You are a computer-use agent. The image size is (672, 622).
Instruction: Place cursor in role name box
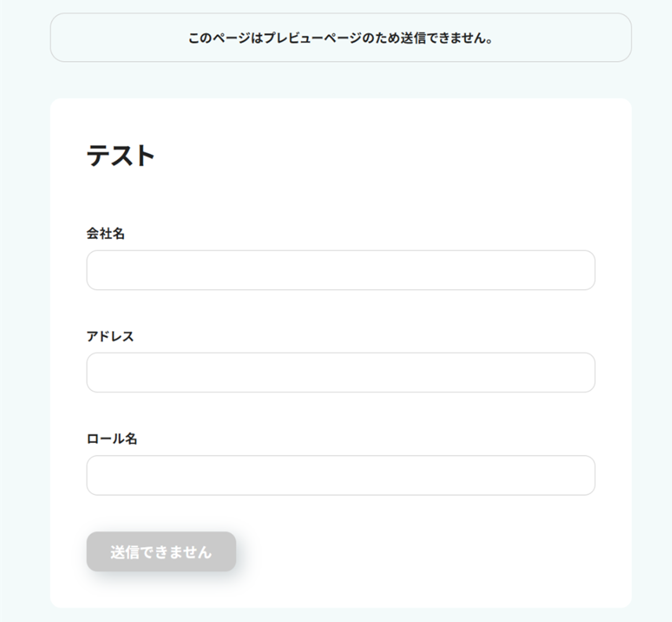point(341,475)
